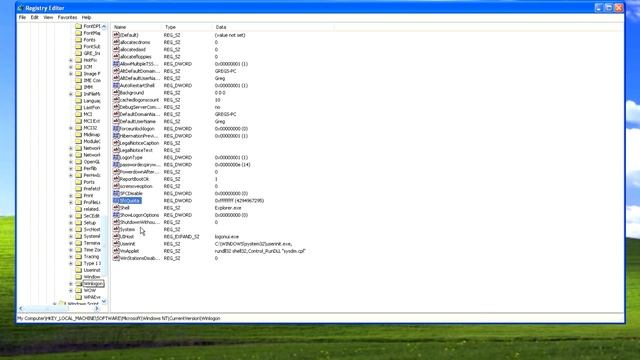Expand the Time Zones key node
Image resolution: width=640 pixels, height=360 pixels.
pos(71,250)
